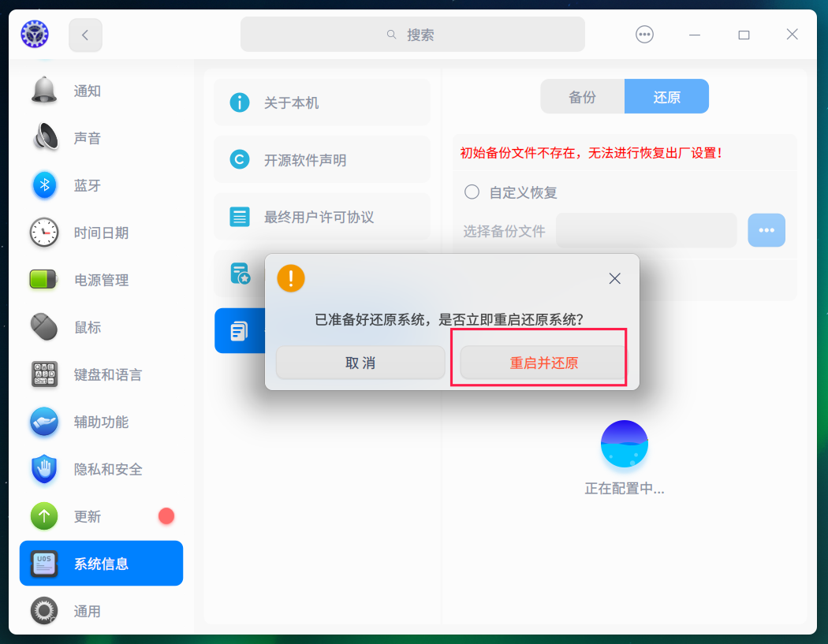This screenshot has height=644, width=828.
Task: Click the bell icon for Notifications
Action: (44, 91)
